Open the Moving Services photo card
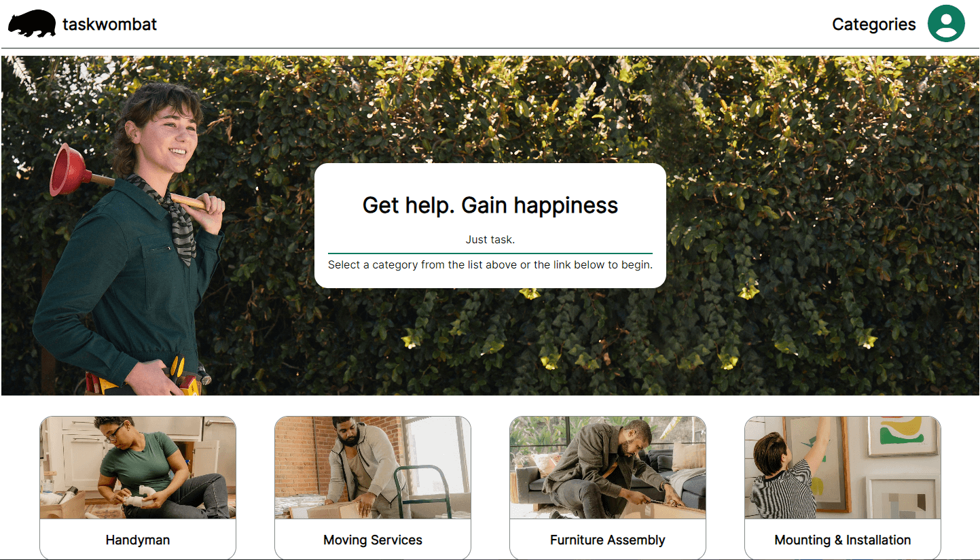 [373, 468]
